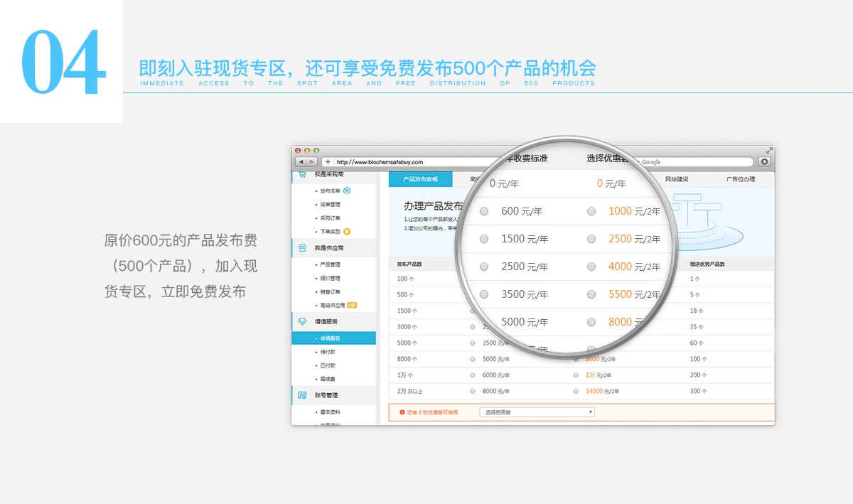The height and width of the screenshot is (504, 853).
Task: Click the downloads icon at toolbar right end
Action: pyautogui.click(x=765, y=162)
